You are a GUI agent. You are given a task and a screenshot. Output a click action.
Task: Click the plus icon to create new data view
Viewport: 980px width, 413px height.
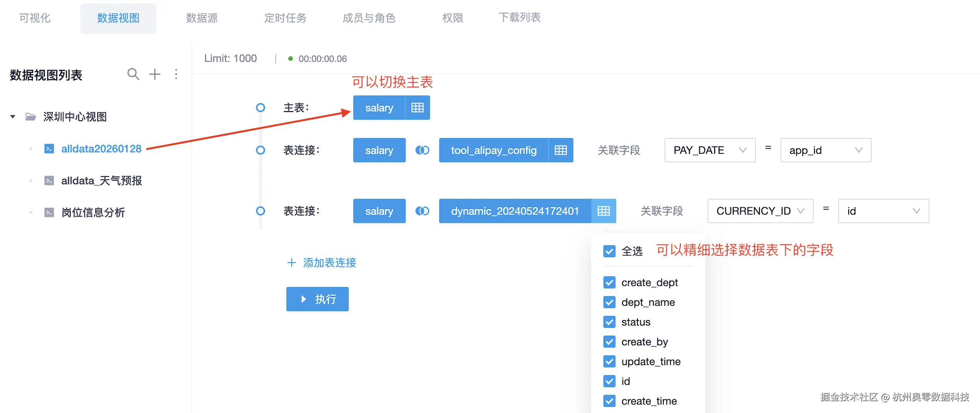click(x=155, y=74)
